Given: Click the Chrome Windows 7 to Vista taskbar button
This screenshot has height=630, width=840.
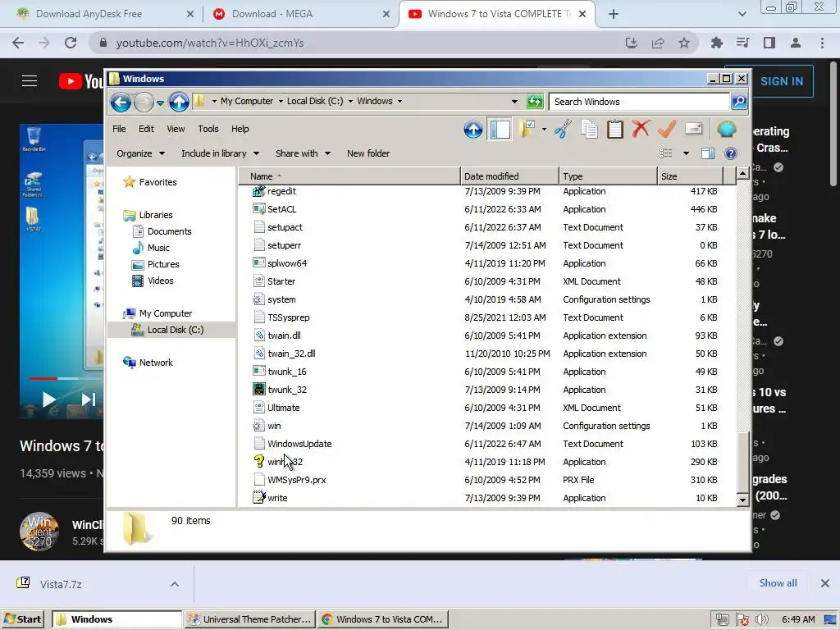Looking at the screenshot, I should [382, 619].
